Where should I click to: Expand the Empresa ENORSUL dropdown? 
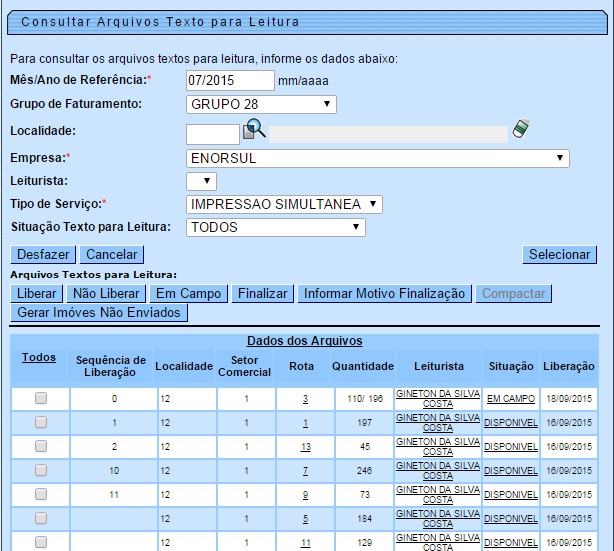[x=377, y=158]
